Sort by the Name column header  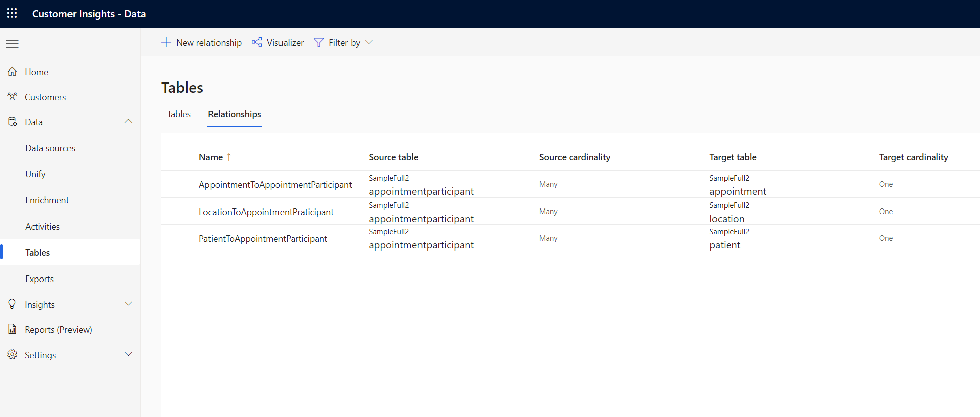[211, 157]
